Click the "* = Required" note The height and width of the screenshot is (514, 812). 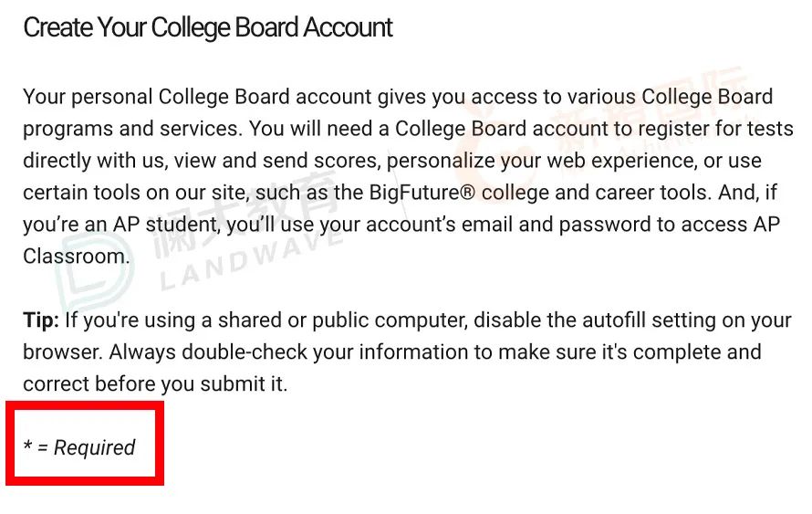(79, 446)
